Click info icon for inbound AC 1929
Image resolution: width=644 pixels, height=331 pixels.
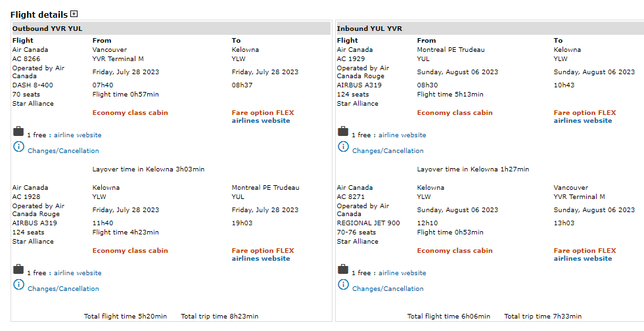click(x=343, y=146)
